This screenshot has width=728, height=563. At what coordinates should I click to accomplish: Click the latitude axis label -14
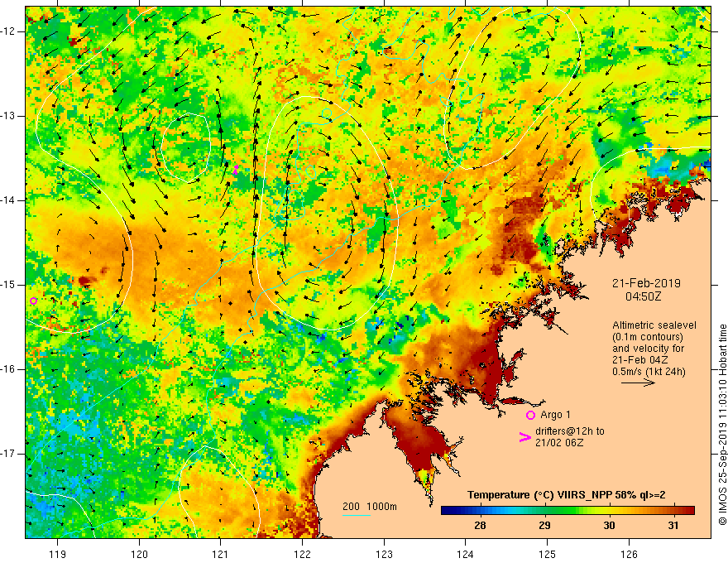tap(9, 200)
